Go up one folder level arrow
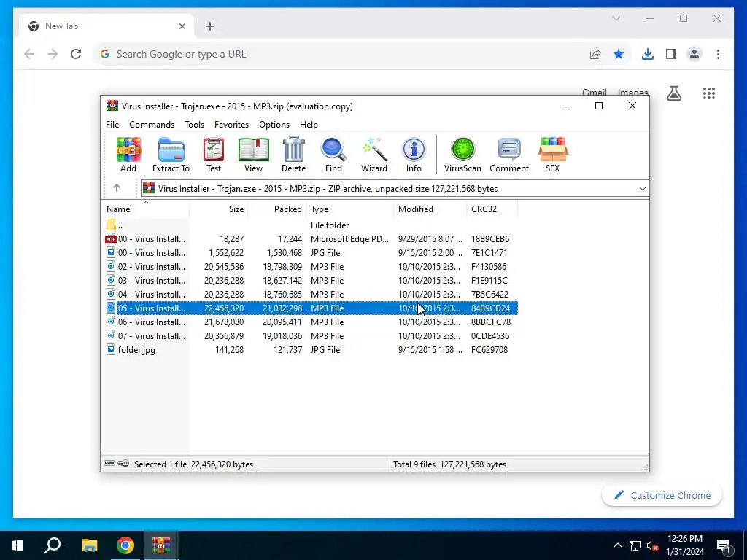Screen dimensions: 747x560 click(117, 188)
